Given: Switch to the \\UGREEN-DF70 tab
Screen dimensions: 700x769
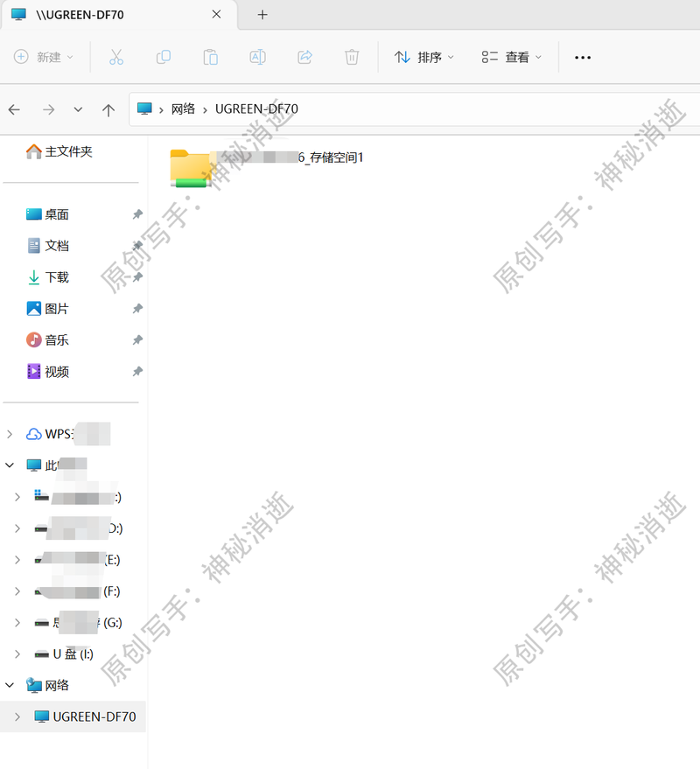Looking at the screenshot, I should tap(118, 15).
